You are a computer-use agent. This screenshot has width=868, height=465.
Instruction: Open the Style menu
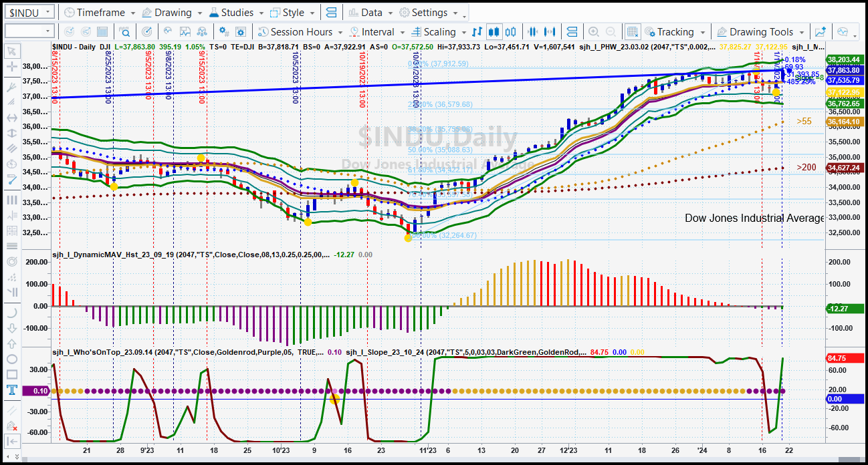[x=292, y=13]
